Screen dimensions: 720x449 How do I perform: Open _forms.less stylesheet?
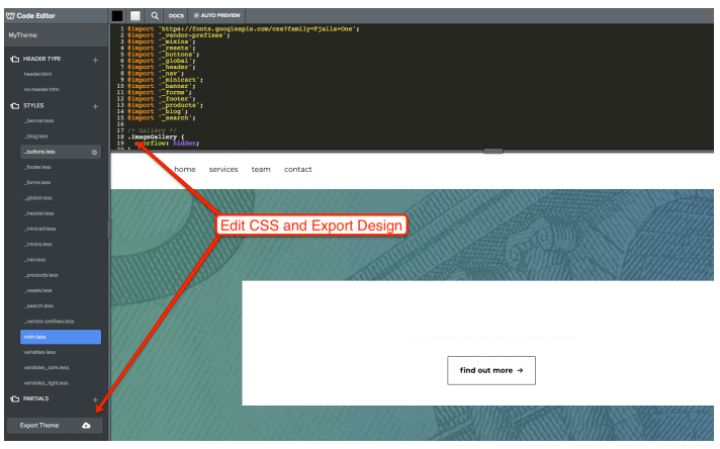point(37,183)
